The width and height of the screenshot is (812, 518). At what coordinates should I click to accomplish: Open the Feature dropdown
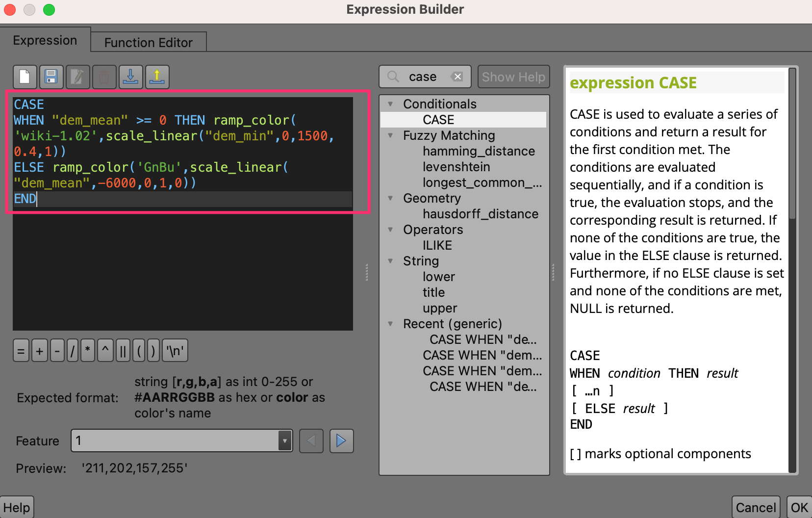pos(284,441)
